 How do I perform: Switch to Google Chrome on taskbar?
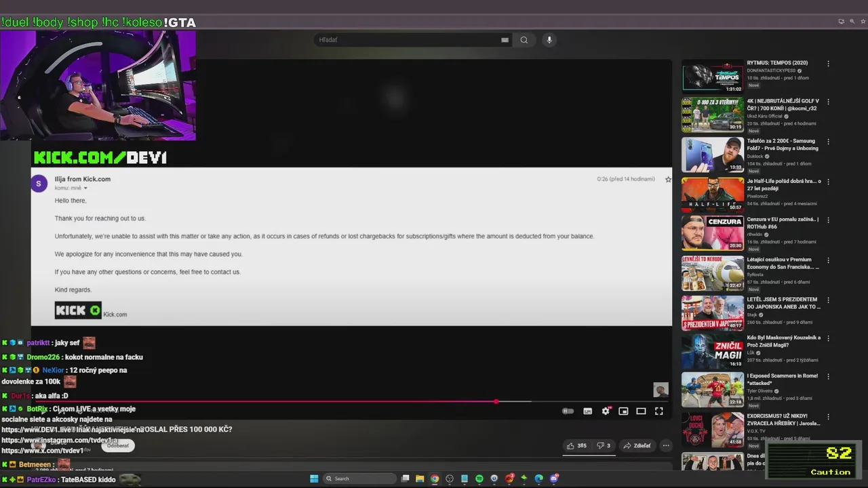[x=435, y=479]
